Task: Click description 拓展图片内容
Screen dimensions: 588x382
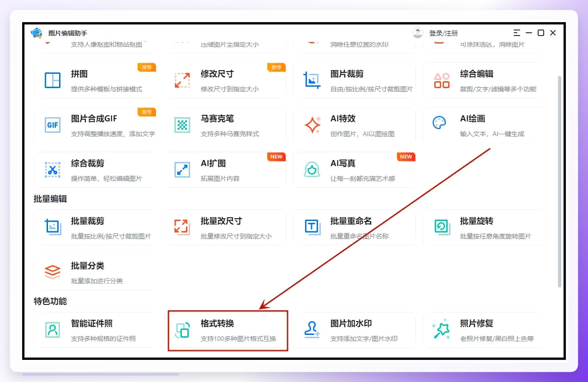Action: [220, 179]
